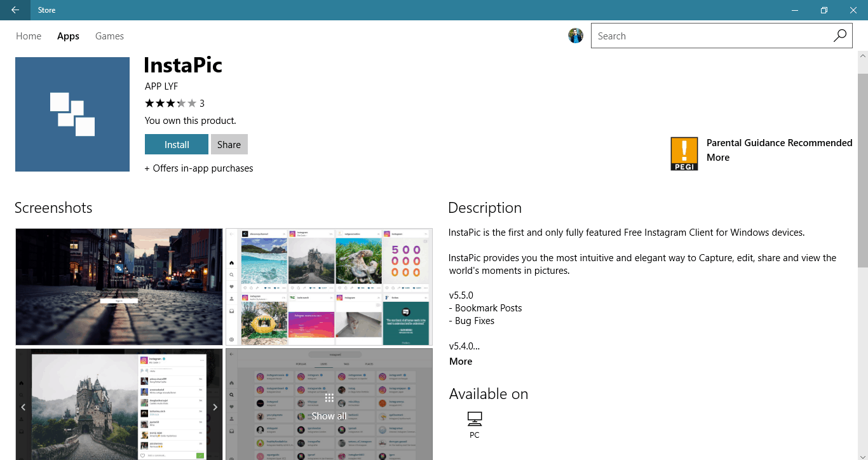Image resolution: width=868 pixels, height=460 pixels.
Task: Click the '- Bug Fixes' line
Action: pyautogui.click(x=471, y=321)
